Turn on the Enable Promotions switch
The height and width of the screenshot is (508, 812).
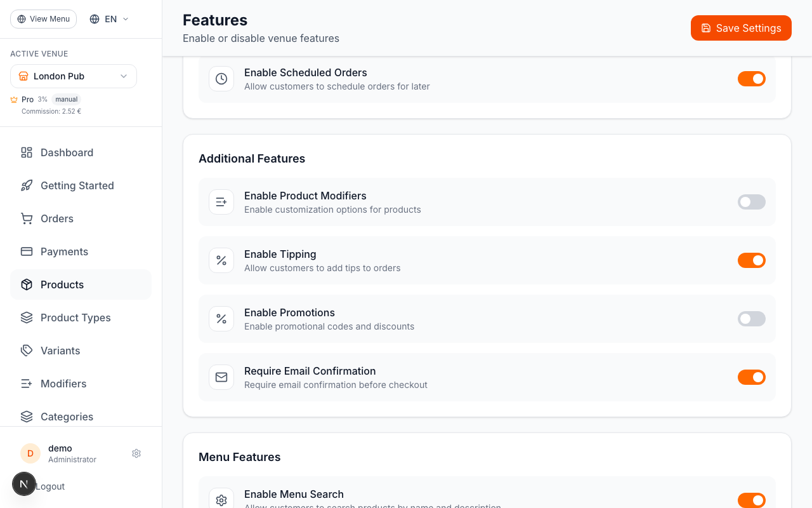click(x=752, y=319)
